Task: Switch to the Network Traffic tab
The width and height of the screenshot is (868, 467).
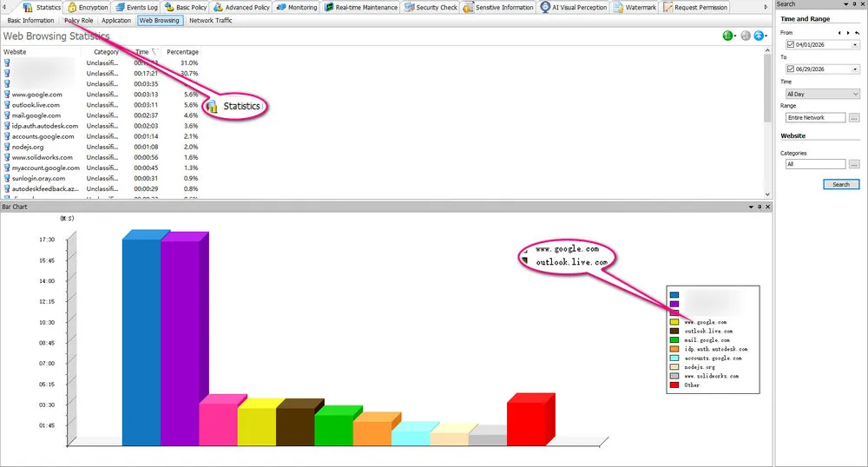Action: [210, 21]
